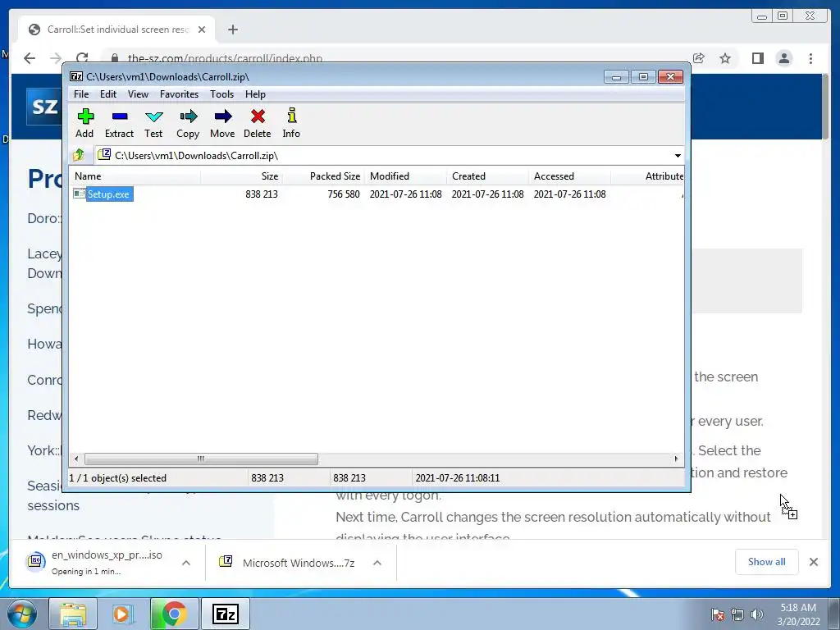This screenshot has height=630, width=840.
Task: Click the 7-Zip taskbar button
Action: [x=225, y=614]
